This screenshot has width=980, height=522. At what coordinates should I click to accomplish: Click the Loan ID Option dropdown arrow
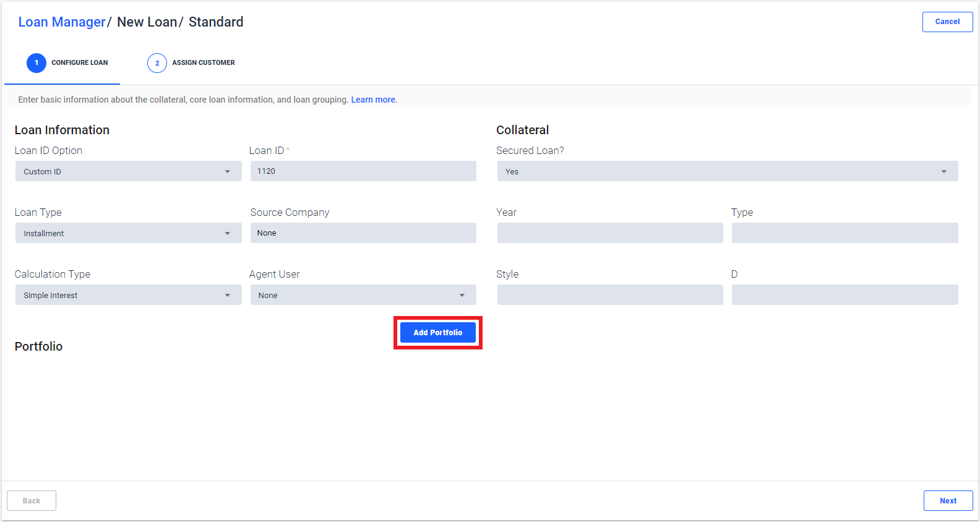pyautogui.click(x=228, y=172)
